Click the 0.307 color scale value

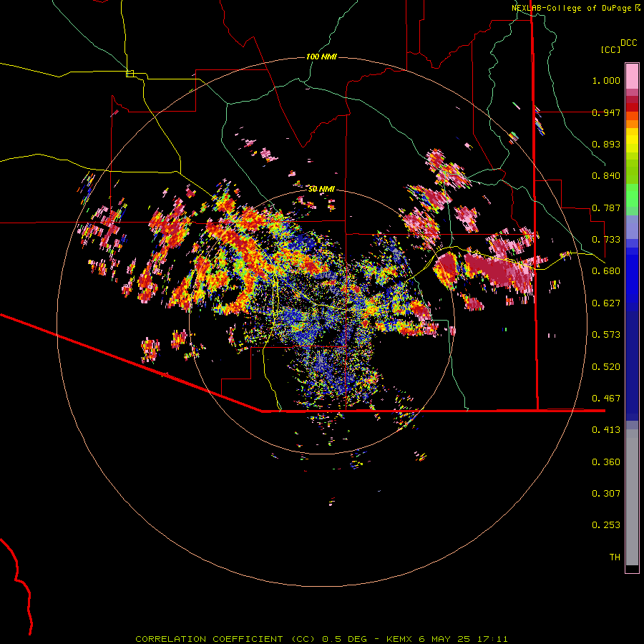coord(606,494)
